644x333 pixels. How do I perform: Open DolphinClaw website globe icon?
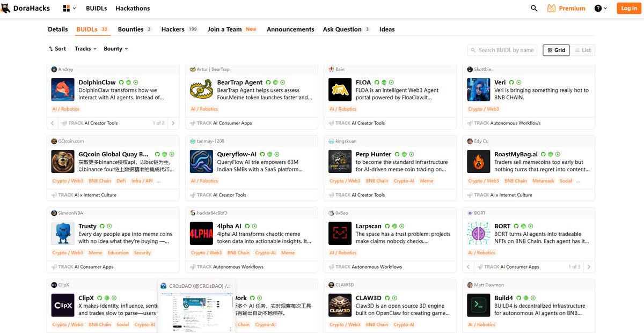(128, 82)
